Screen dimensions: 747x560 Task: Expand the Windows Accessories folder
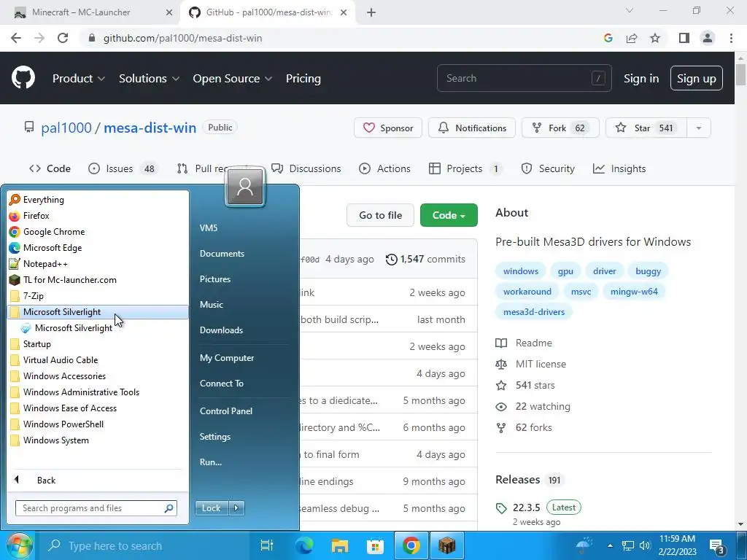[x=97, y=376]
